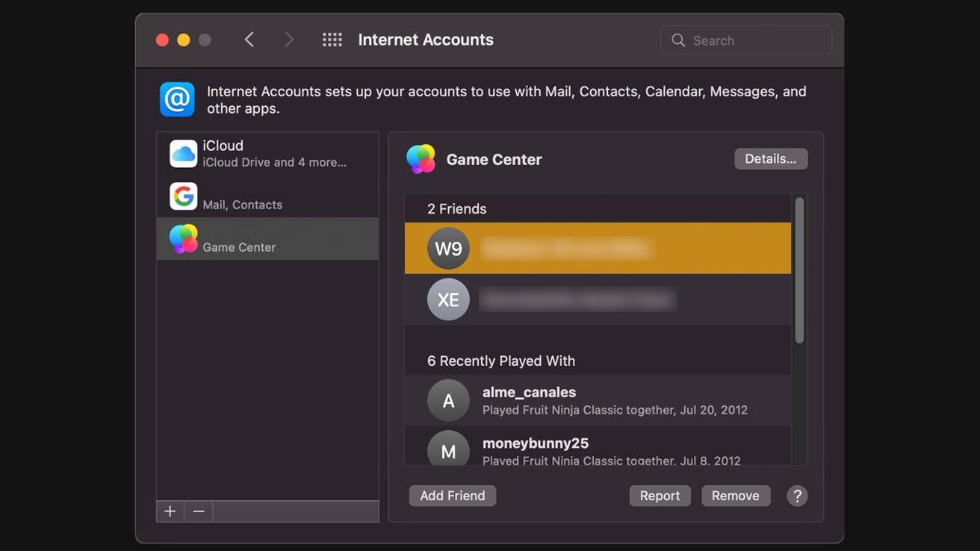The width and height of the screenshot is (980, 551).
Task: Click Add Friend in Game Center
Action: [452, 495]
